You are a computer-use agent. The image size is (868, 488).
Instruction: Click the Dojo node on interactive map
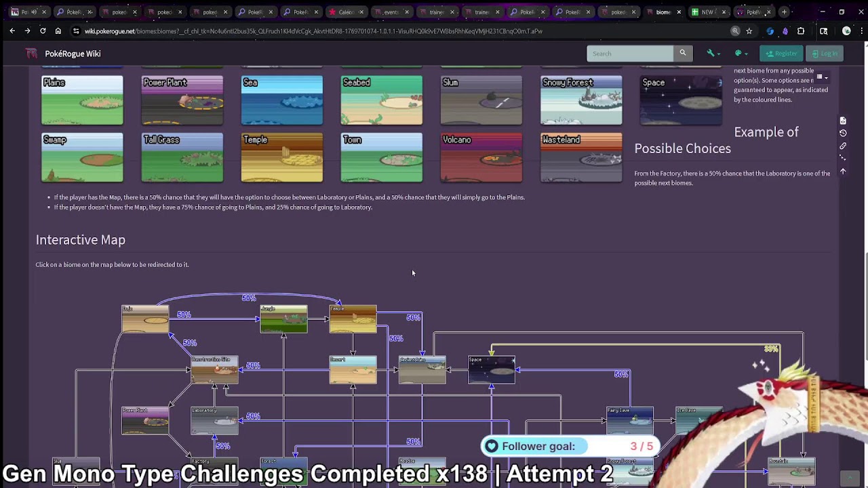145,319
